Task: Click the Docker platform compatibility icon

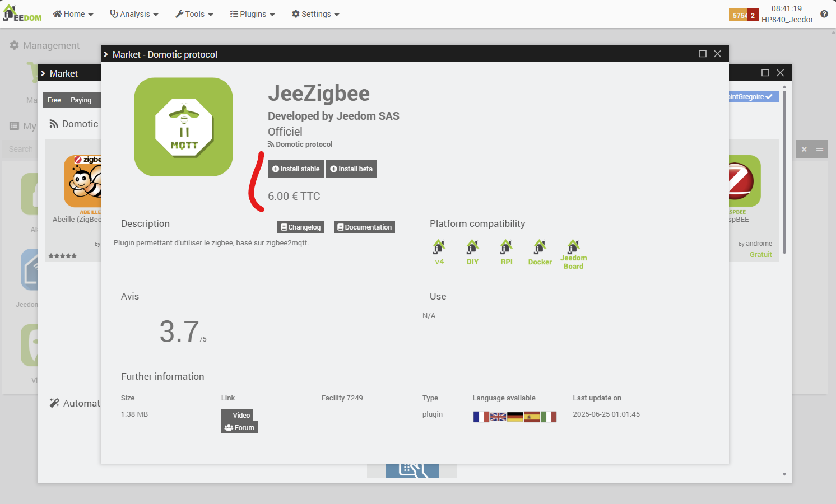Action: [540, 252]
